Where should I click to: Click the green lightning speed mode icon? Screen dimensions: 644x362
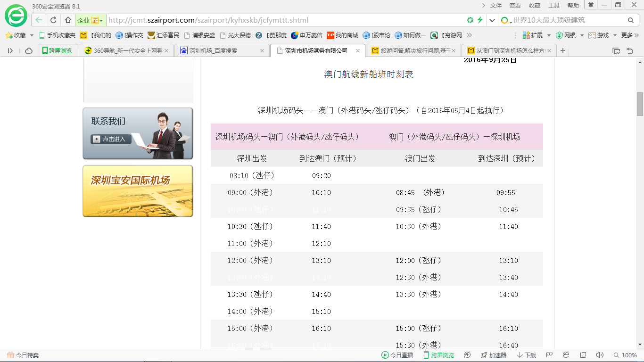pos(480,20)
